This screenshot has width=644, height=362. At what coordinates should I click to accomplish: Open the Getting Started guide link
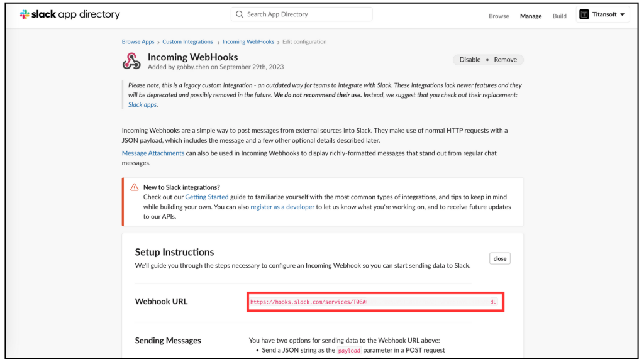pos(206,197)
